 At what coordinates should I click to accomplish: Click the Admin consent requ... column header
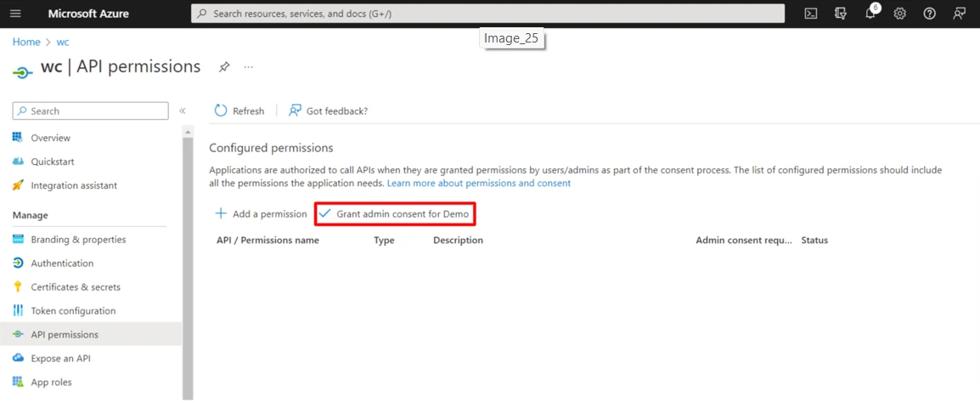click(744, 240)
